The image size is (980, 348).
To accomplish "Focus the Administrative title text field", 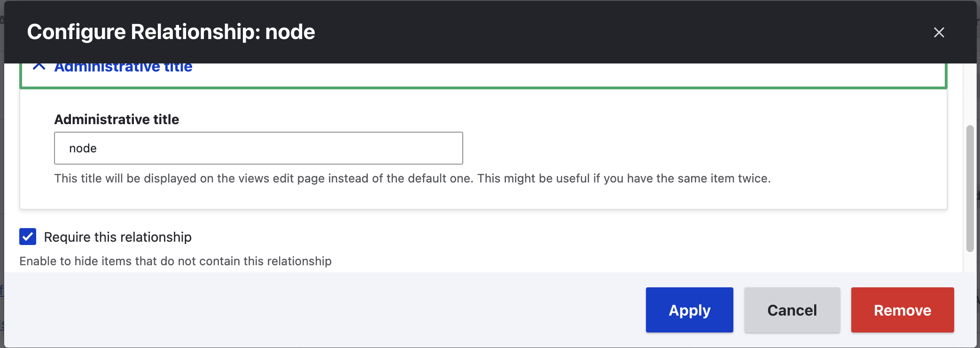I will pos(258,148).
